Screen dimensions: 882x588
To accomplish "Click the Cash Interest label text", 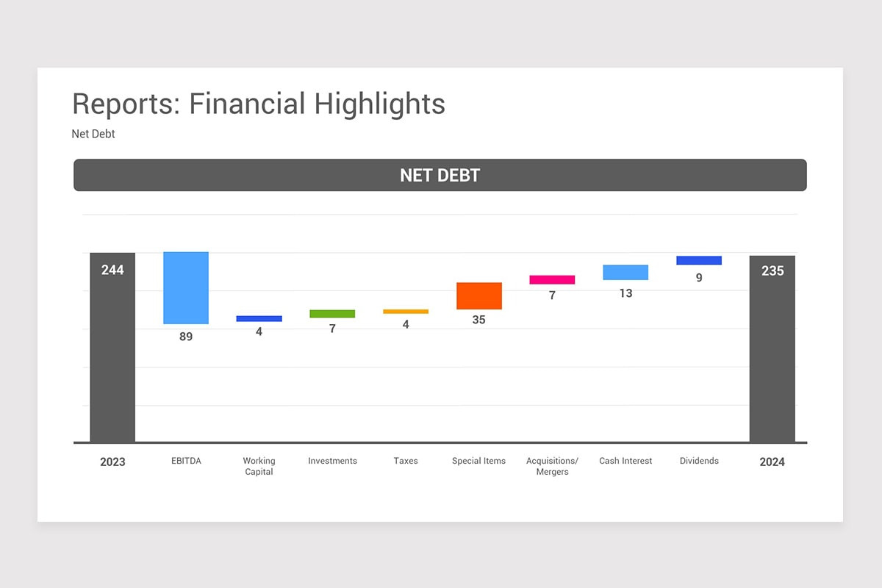I will tap(625, 461).
